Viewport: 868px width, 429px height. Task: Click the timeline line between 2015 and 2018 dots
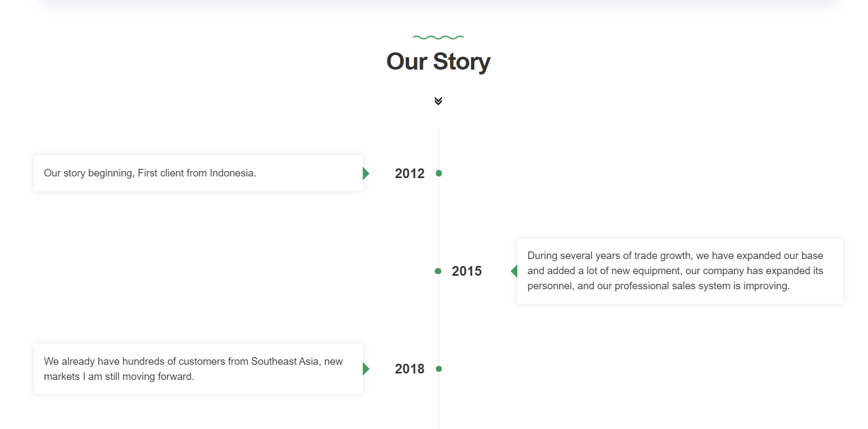[439, 319]
